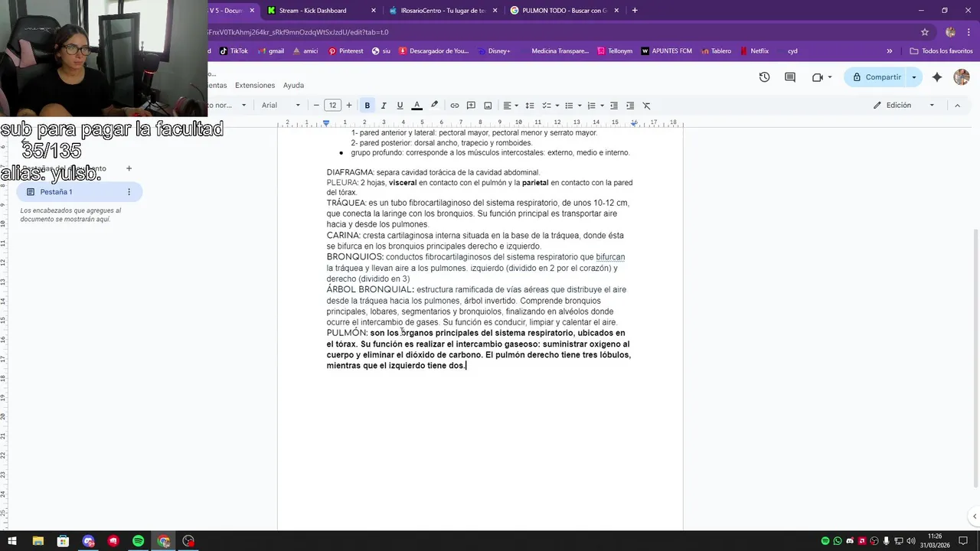Viewport: 980px width, 551px height.
Task: Decrease the paragraph indent
Action: tap(614, 106)
